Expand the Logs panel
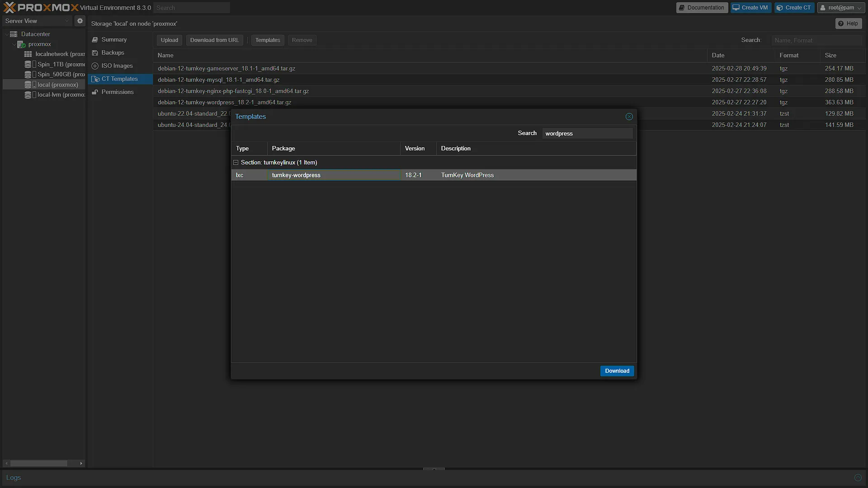Viewport: 868px width, 488px height. coord(858,478)
